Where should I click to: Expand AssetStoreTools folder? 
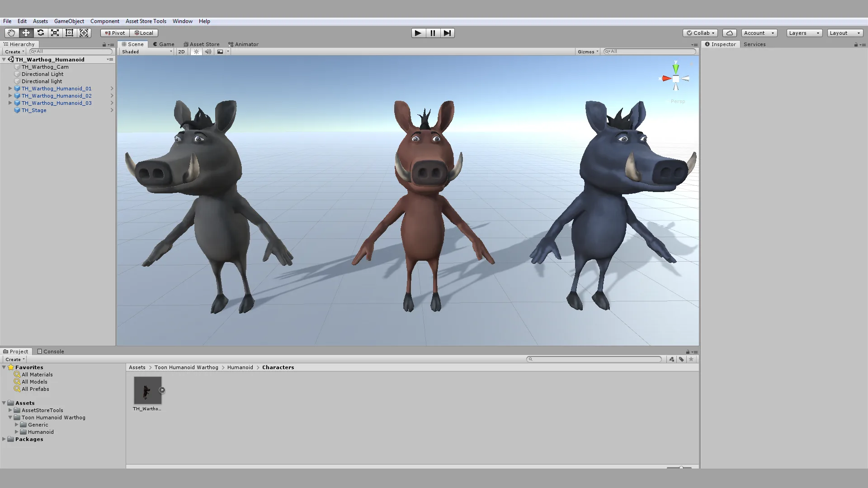pos(10,410)
